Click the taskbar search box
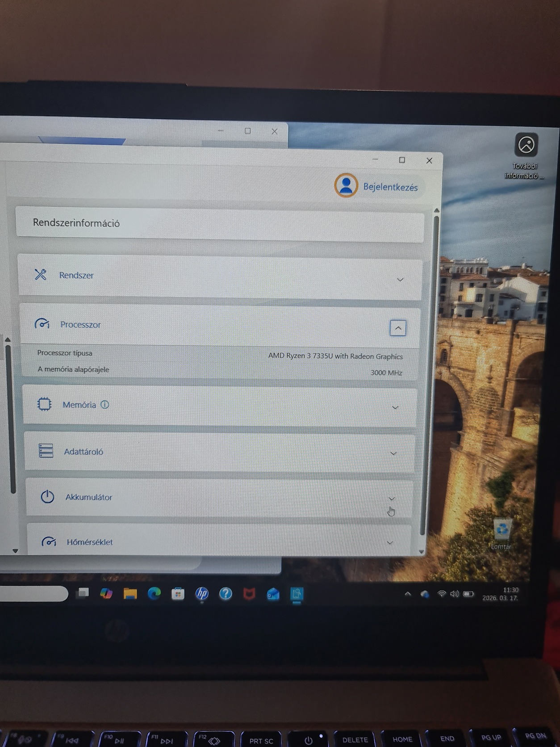560x747 pixels. [33, 594]
